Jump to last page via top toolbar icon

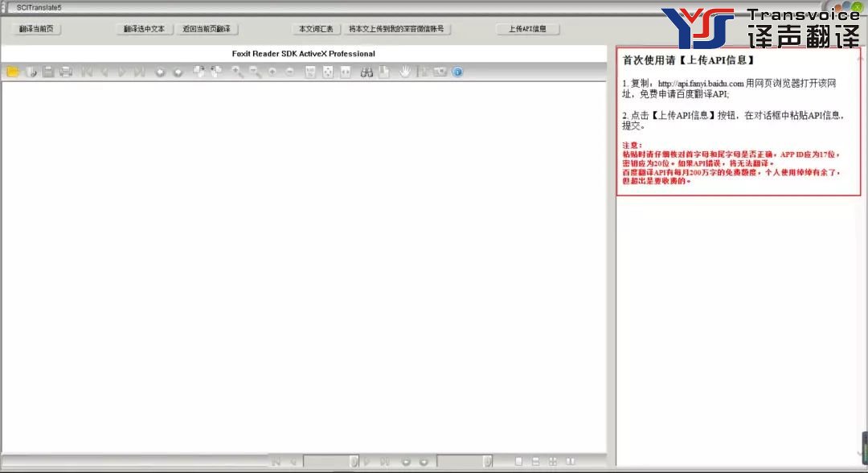[139, 72]
